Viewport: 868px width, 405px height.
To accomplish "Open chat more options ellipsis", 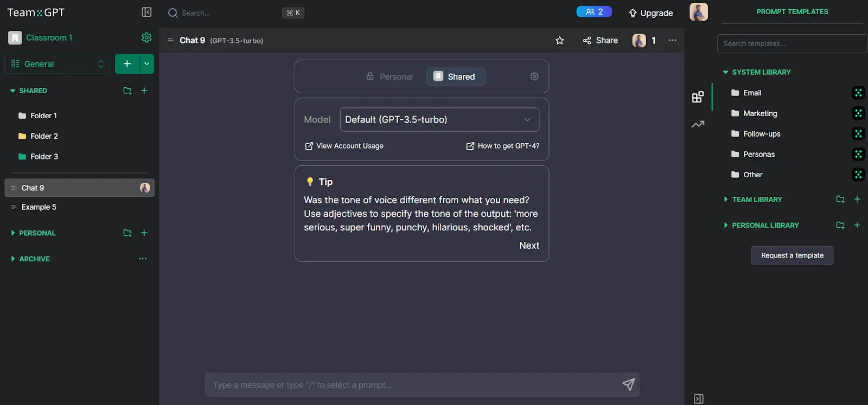I will (x=672, y=41).
